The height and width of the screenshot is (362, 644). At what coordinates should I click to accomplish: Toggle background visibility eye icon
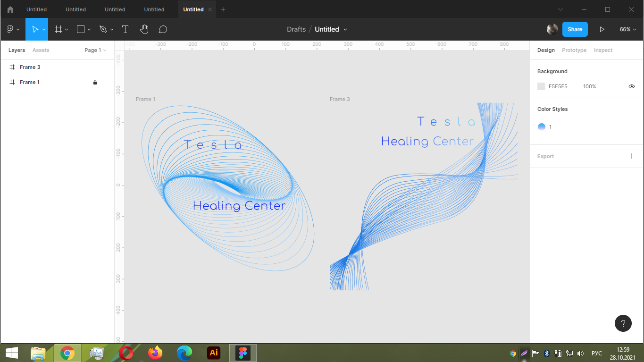tap(632, 86)
